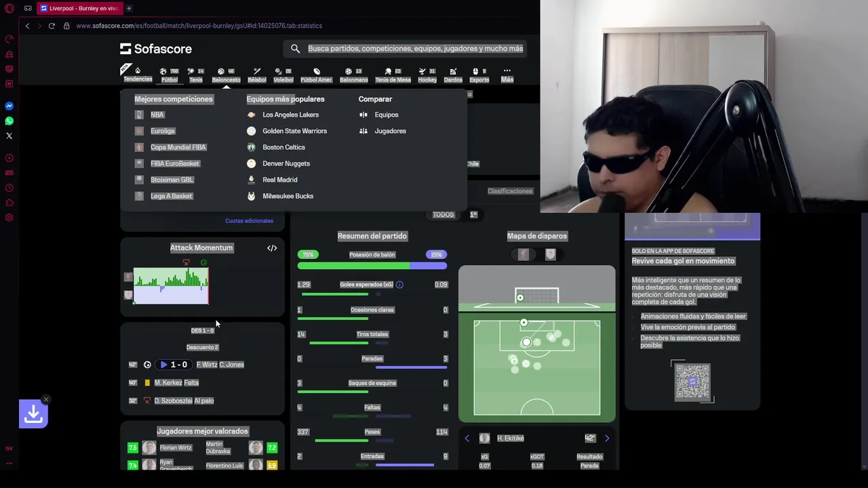Go to next shot in shot map
Screen dimensions: 868x488
[607, 439]
